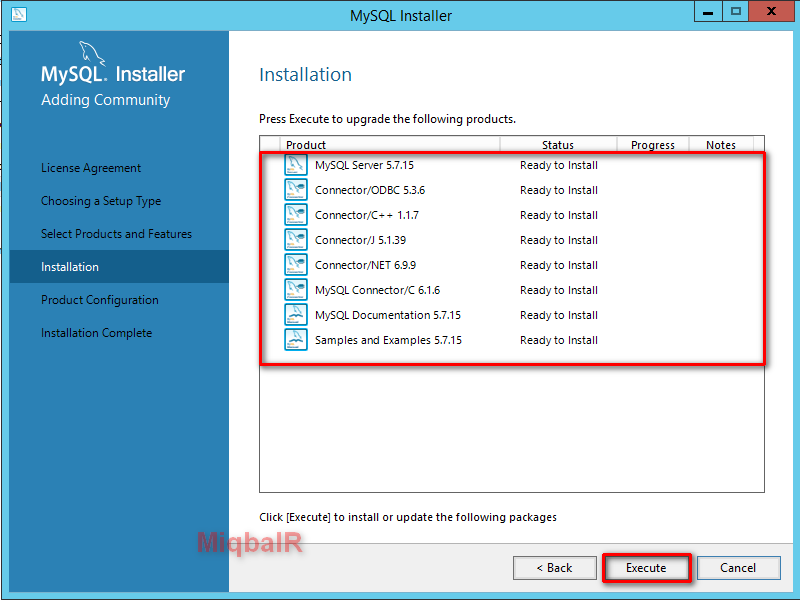
Task: Click the Connector/NET 6.9.9 product icon
Action: [295, 264]
